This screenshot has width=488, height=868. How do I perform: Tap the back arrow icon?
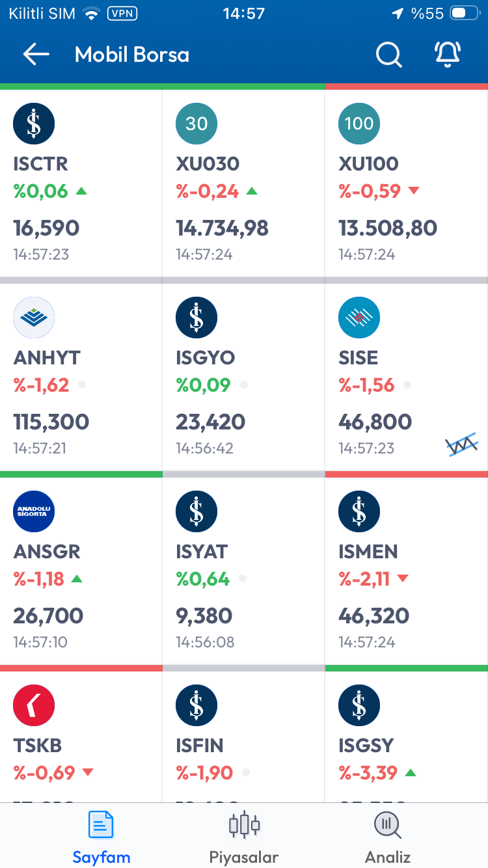36,55
